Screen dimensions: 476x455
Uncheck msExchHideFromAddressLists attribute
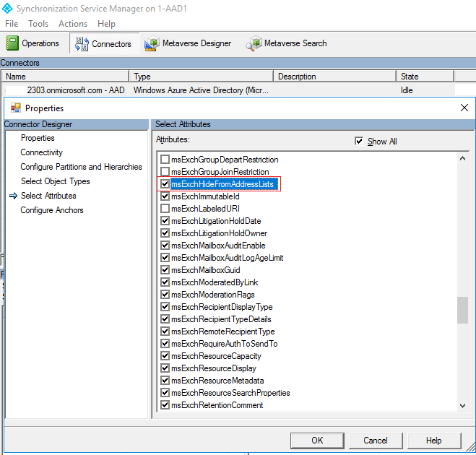(x=165, y=184)
